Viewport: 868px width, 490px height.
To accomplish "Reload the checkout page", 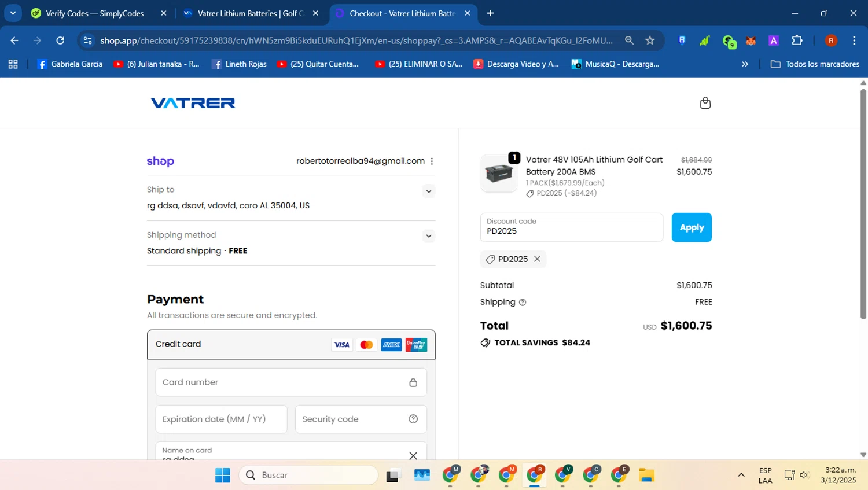I will coord(60,40).
